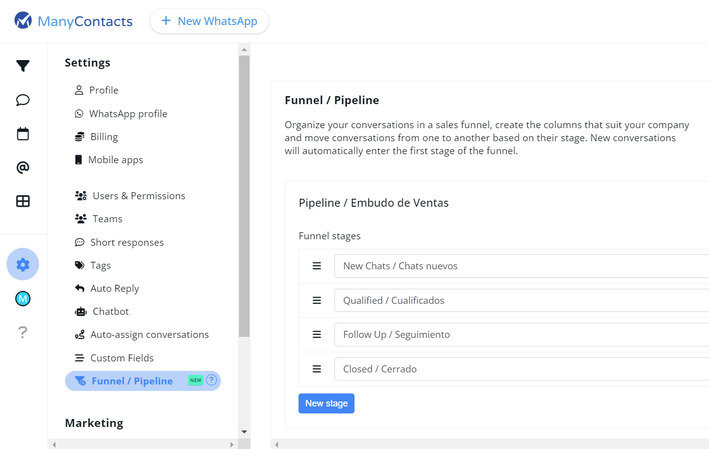
Task: Add a New stage
Action: pyautogui.click(x=326, y=403)
